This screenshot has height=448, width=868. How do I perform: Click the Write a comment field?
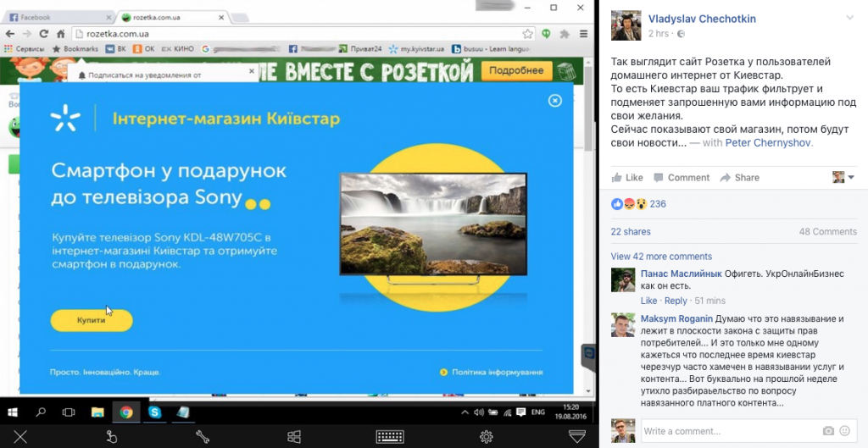(x=729, y=431)
